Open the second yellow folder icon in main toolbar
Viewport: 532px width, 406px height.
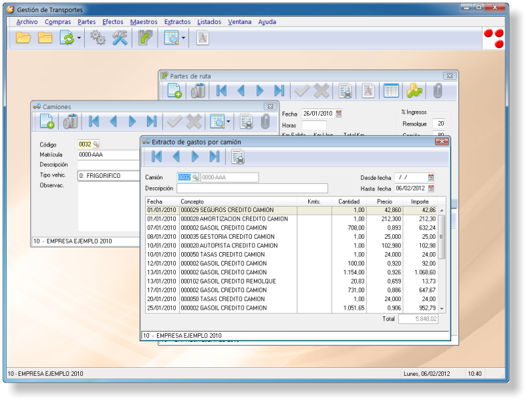coord(45,37)
